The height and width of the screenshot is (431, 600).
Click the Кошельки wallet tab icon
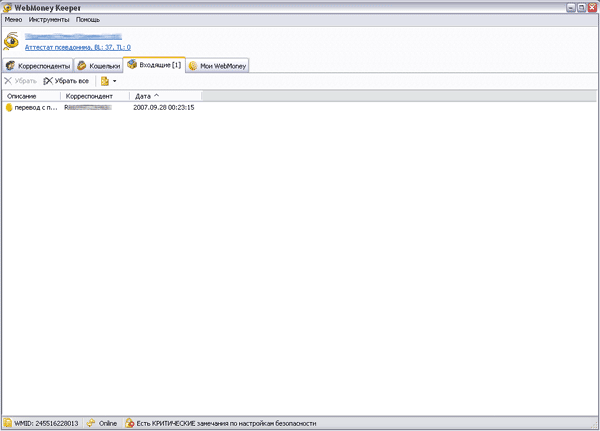82,65
